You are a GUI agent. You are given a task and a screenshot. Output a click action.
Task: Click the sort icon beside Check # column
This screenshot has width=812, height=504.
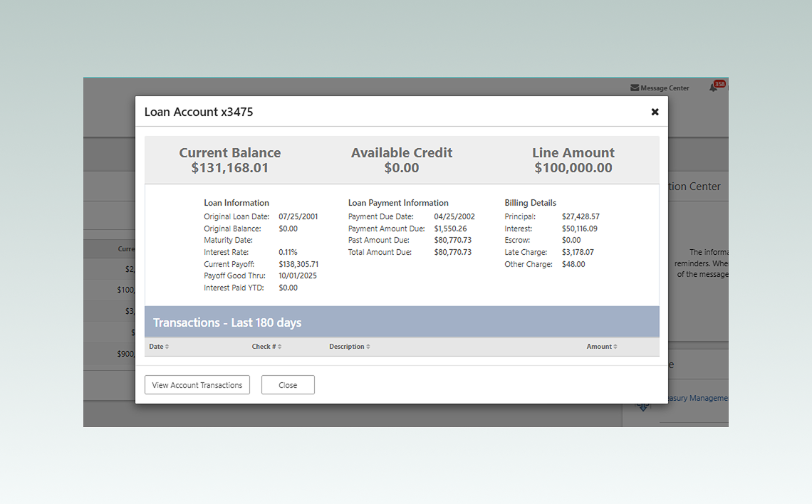(279, 347)
